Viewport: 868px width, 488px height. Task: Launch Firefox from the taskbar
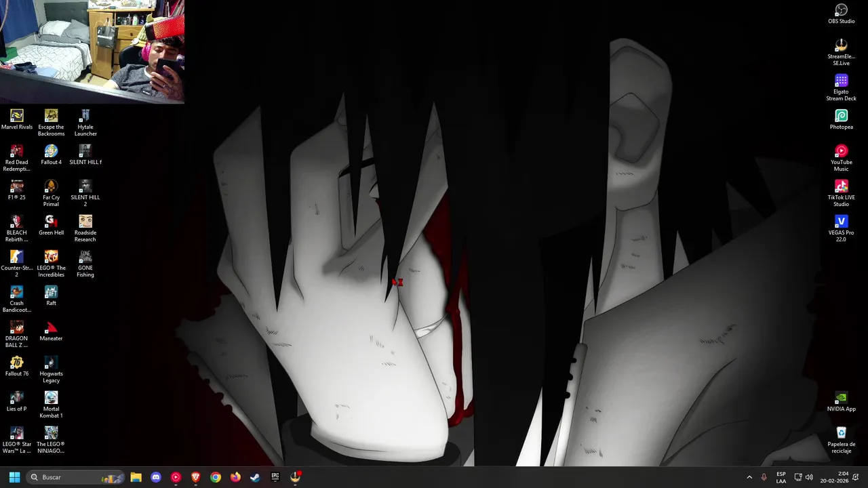tap(235, 477)
